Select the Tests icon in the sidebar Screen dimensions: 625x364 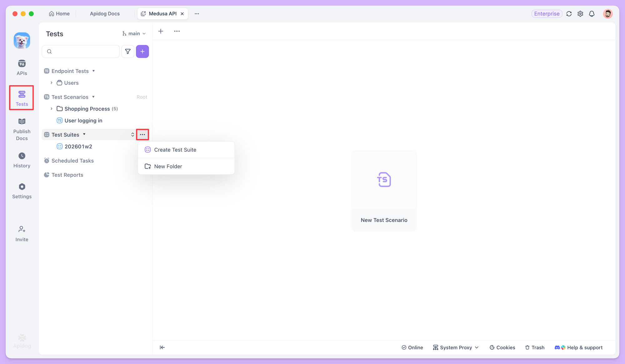[x=22, y=98]
